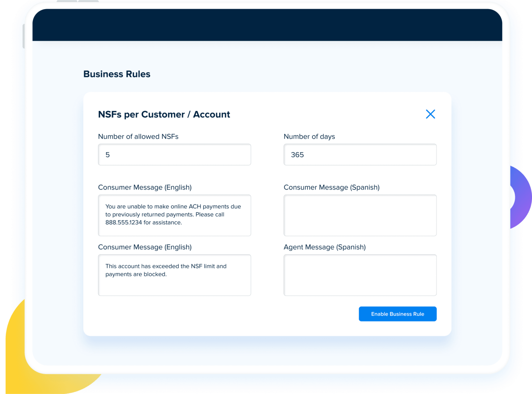Click the Number of allowed NSFs field
This screenshot has height=394, width=532.
pyautogui.click(x=174, y=155)
